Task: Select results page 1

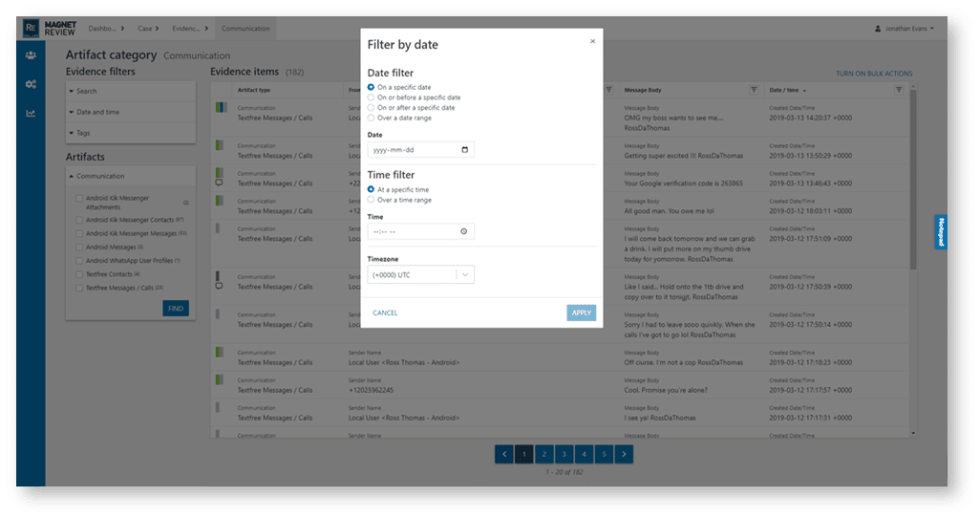Action: pos(524,454)
